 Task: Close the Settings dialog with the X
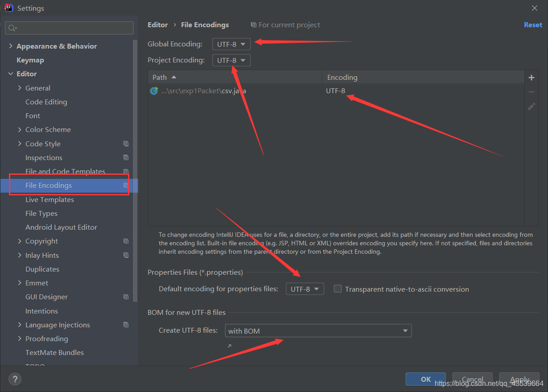(x=535, y=8)
